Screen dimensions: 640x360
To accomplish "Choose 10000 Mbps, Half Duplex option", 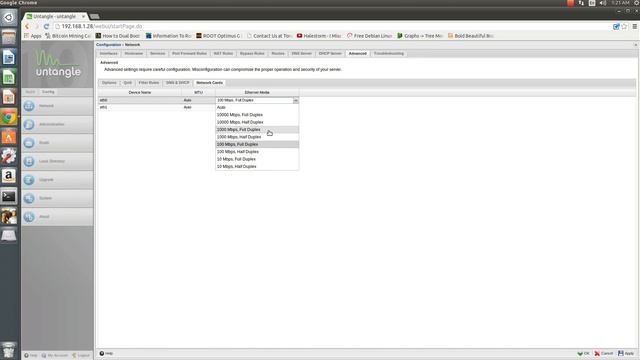I will click(x=257, y=122).
